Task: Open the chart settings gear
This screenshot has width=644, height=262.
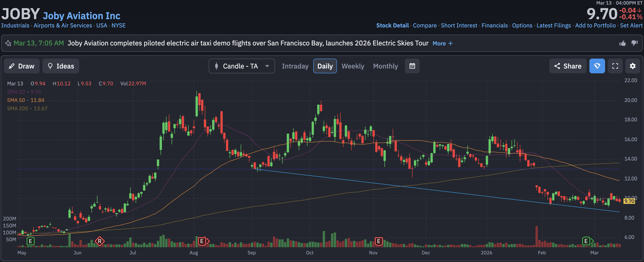Action: [632, 66]
